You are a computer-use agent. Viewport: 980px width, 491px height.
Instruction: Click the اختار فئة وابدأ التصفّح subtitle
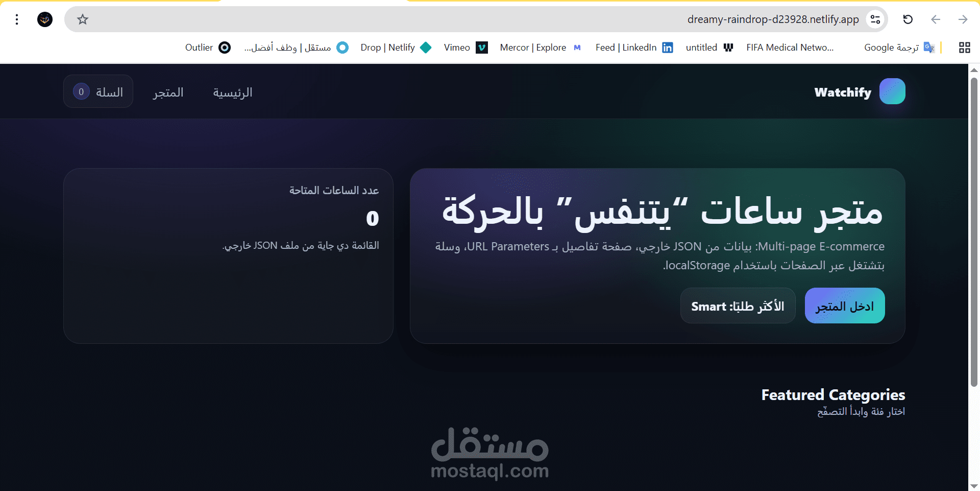861,412
